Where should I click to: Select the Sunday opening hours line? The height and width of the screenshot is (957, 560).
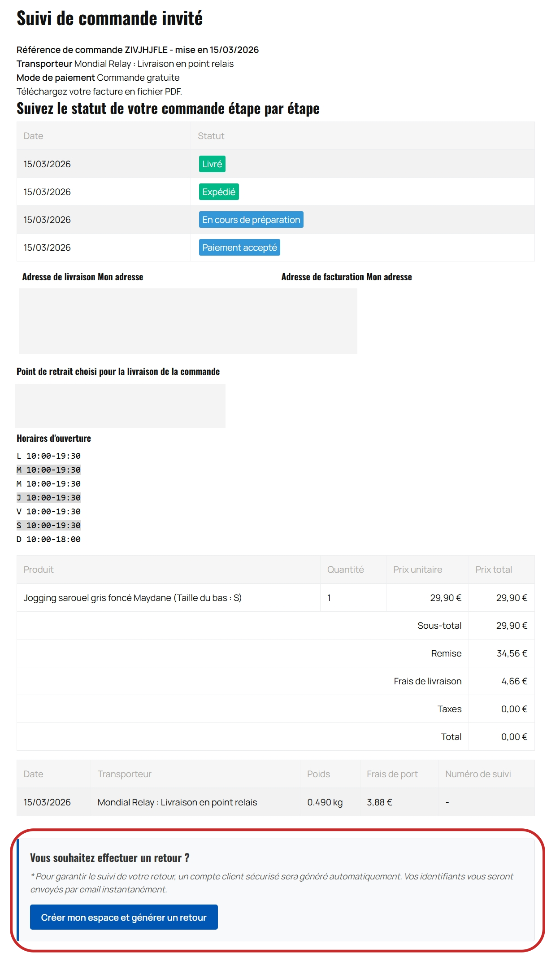tap(49, 540)
